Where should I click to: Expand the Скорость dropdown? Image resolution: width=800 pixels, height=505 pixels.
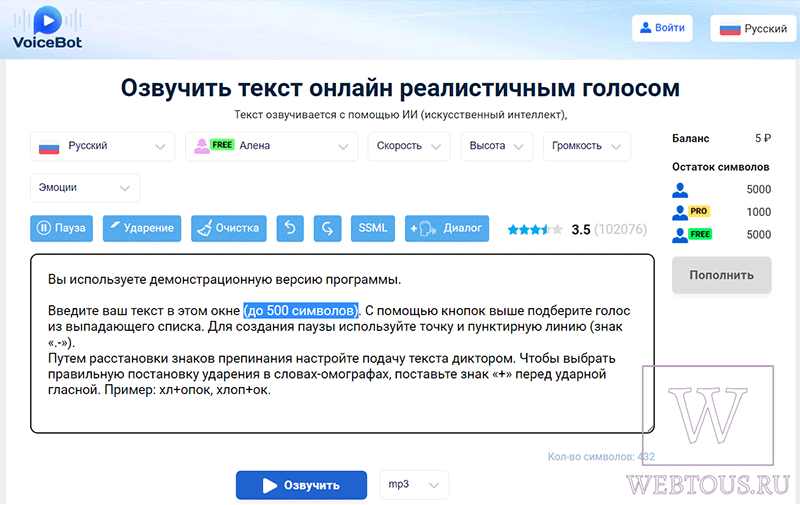409,146
